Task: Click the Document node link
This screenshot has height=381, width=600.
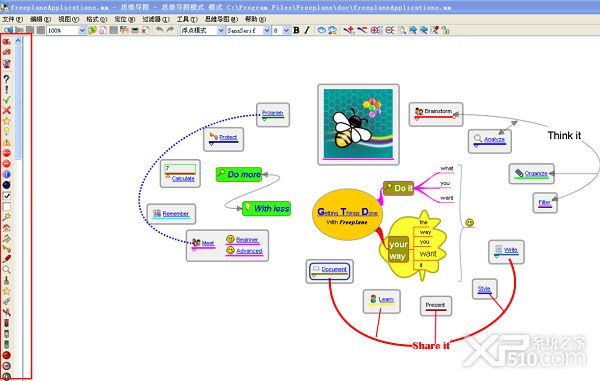Action: point(334,269)
